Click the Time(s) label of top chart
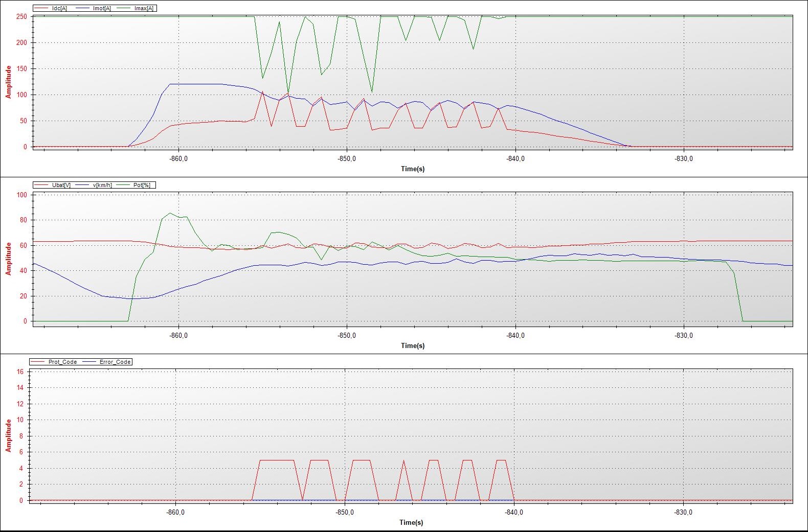This screenshot has width=808, height=532. (412, 169)
